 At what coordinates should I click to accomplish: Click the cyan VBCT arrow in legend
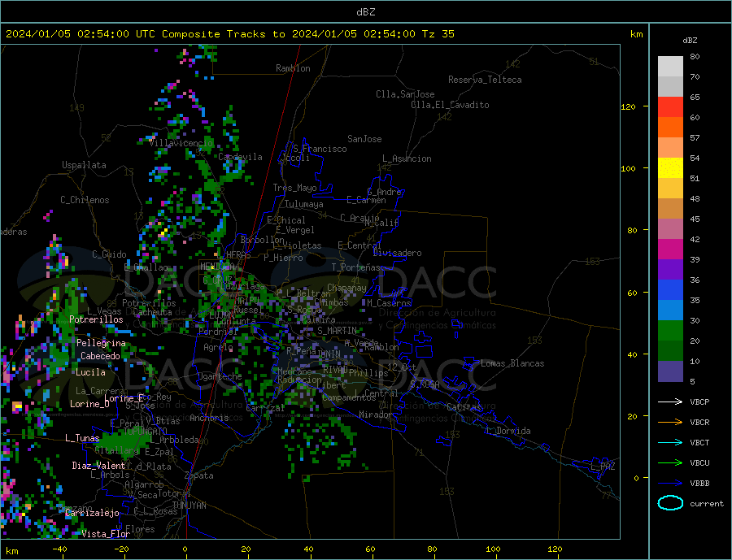click(x=670, y=442)
